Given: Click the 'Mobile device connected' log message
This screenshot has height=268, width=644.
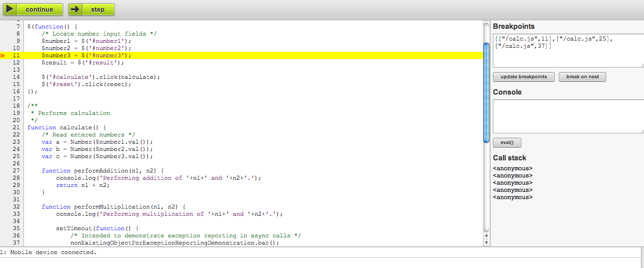Looking at the screenshot, I should [51, 252].
